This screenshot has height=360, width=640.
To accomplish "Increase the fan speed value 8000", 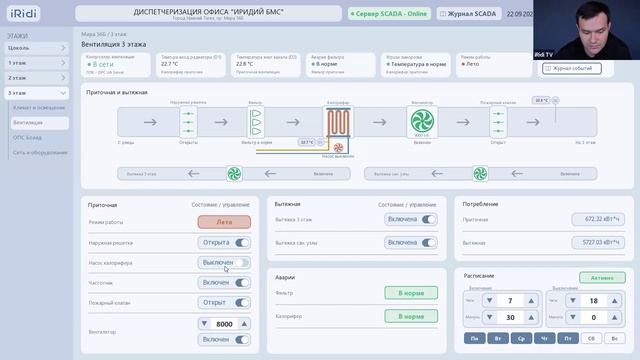I will click(x=244, y=324).
